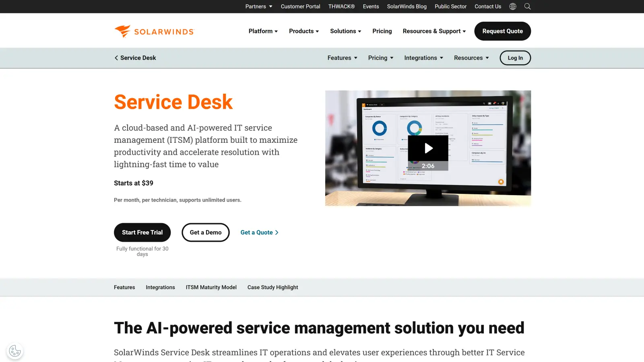
Task: Click the Log In button
Action: (515, 58)
